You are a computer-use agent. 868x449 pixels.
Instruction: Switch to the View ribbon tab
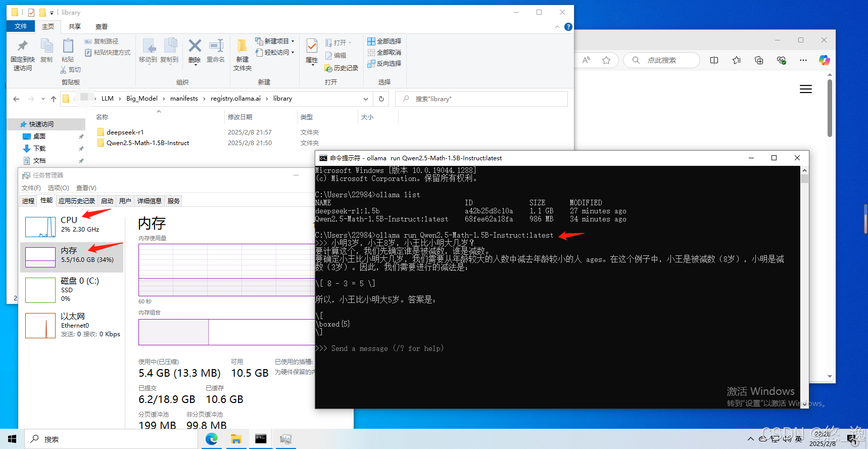coord(102,27)
